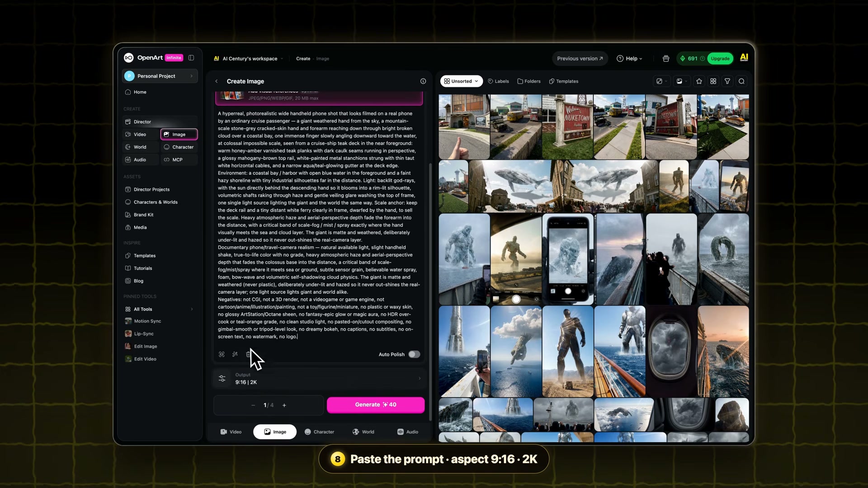Toggle the favorites star filter

click(x=699, y=81)
